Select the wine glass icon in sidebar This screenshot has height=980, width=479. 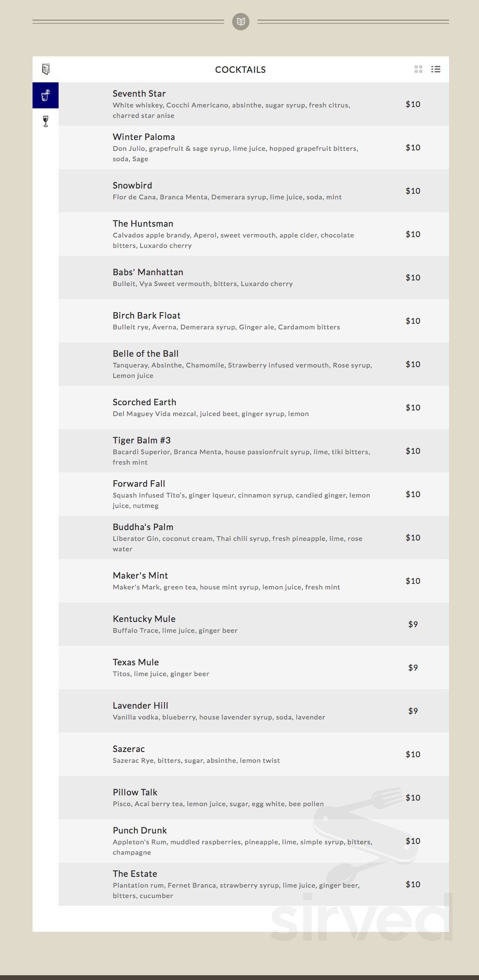click(45, 122)
